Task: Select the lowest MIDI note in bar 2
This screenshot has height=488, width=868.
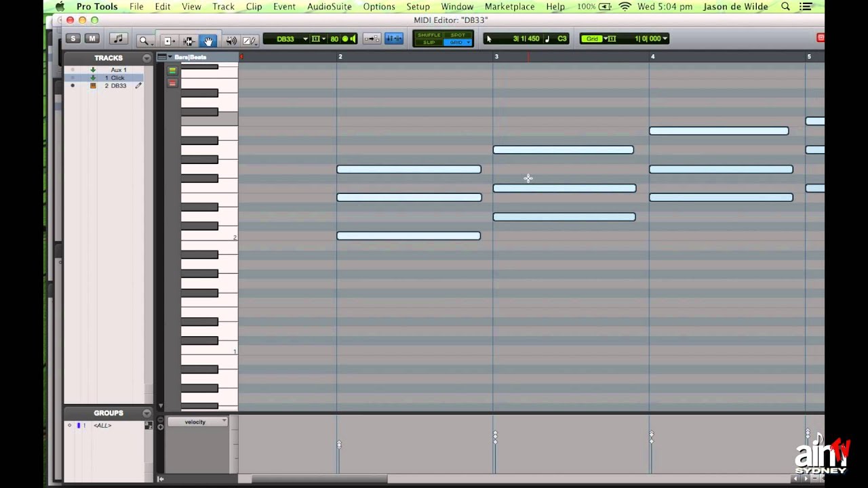Action: [408, 236]
